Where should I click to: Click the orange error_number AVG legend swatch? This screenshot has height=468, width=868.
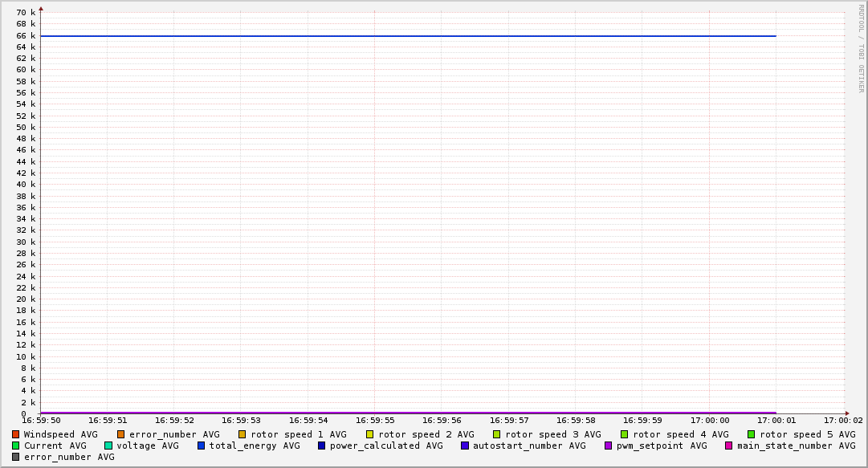[x=120, y=434]
